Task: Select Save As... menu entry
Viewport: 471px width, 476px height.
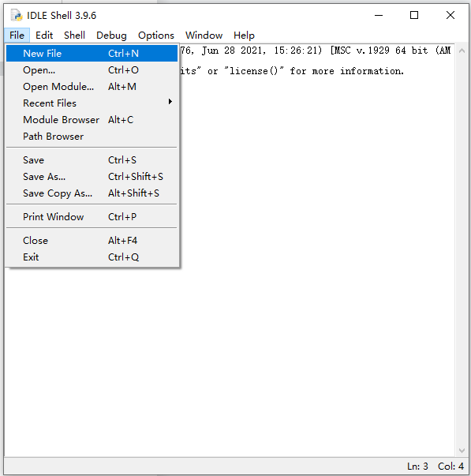Action: [92, 177]
